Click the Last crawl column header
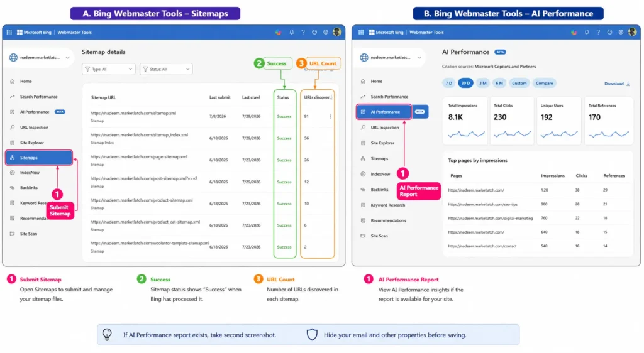 point(251,97)
